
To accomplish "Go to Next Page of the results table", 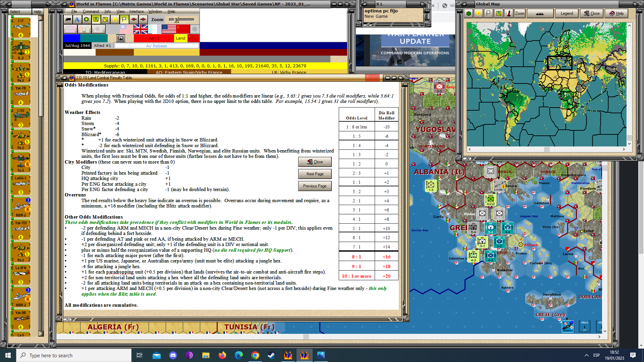I will click(x=315, y=174).
